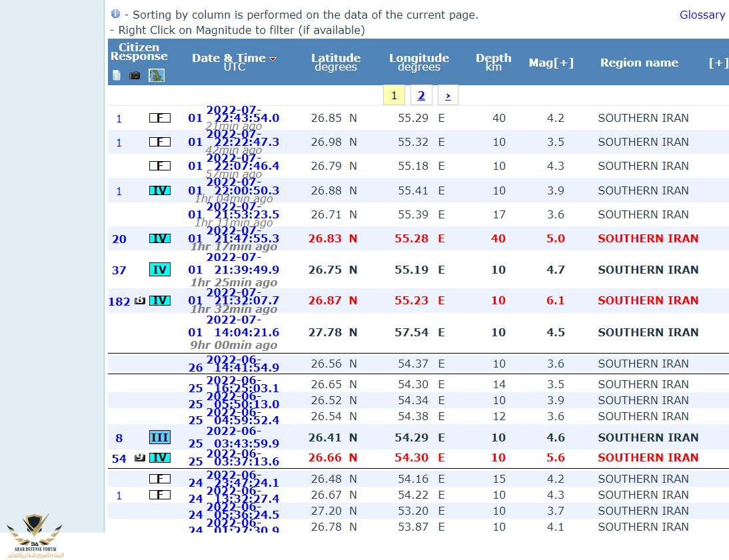Open the 20 citizen responses count
This screenshot has width=729, height=560.
coord(119,239)
